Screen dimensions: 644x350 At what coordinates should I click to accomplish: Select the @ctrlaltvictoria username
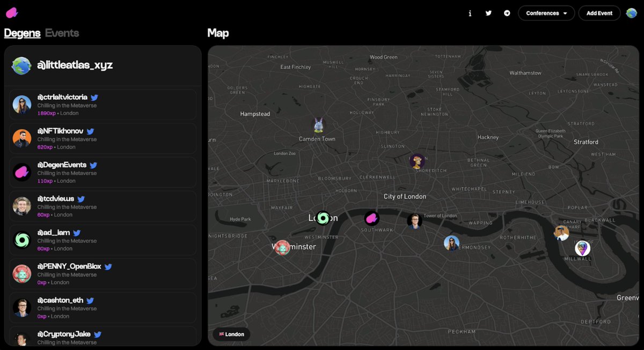point(62,98)
